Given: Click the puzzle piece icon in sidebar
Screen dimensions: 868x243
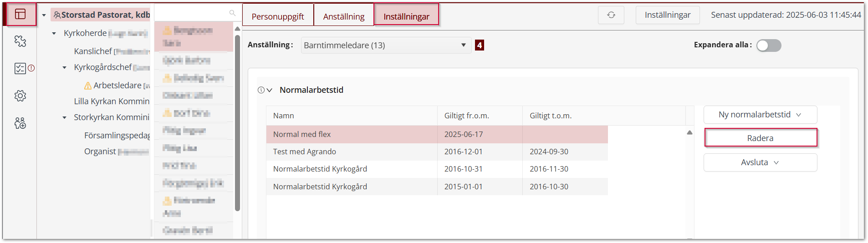Looking at the screenshot, I should pos(20,41).
